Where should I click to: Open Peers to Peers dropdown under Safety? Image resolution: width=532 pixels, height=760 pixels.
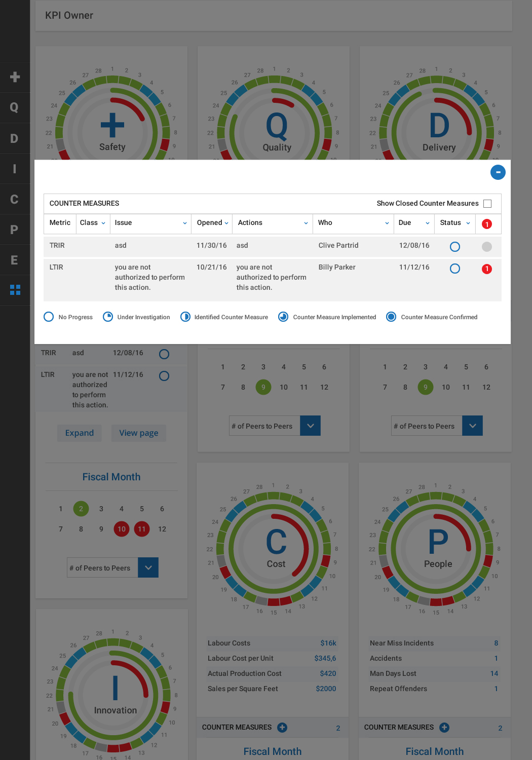[x=148, y=567]
